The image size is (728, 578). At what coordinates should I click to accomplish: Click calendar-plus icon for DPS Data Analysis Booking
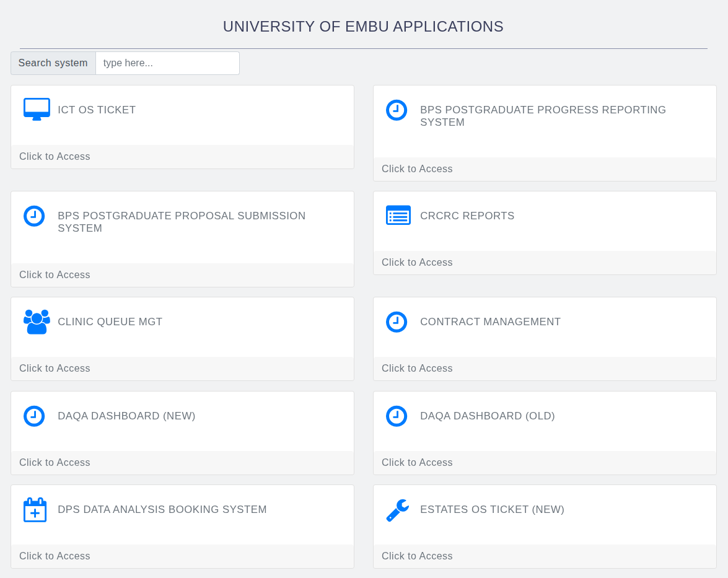click(x=35, y=510)
